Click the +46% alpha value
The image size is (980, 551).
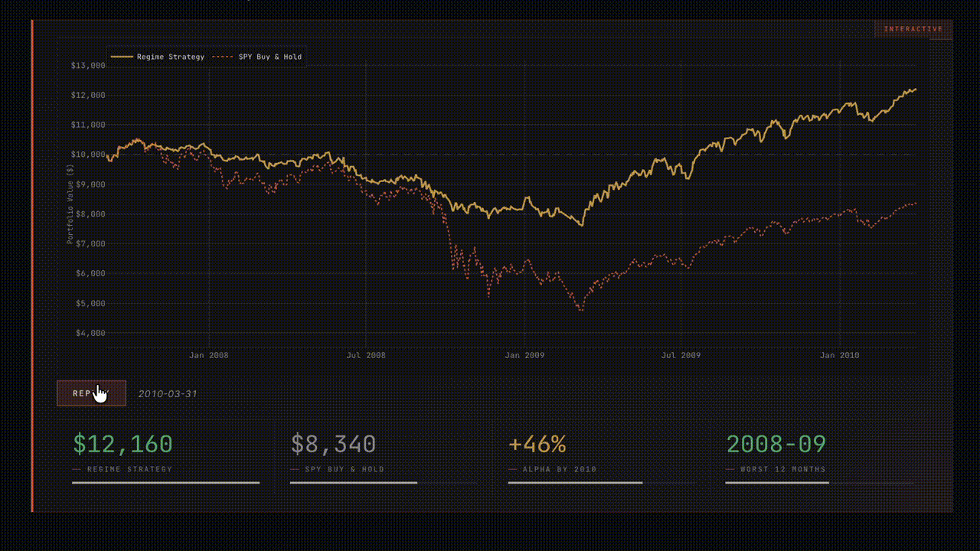[537, 444]
